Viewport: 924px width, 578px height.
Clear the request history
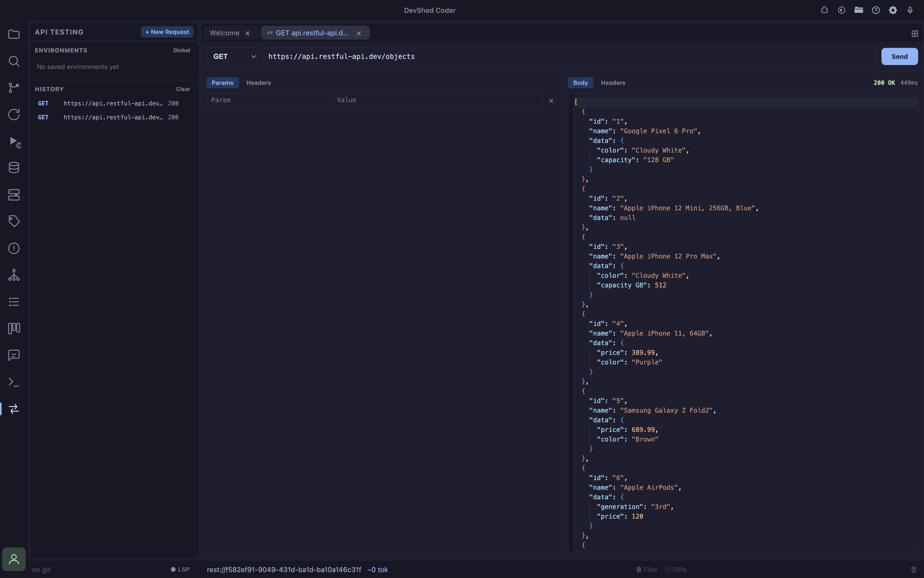183,89
